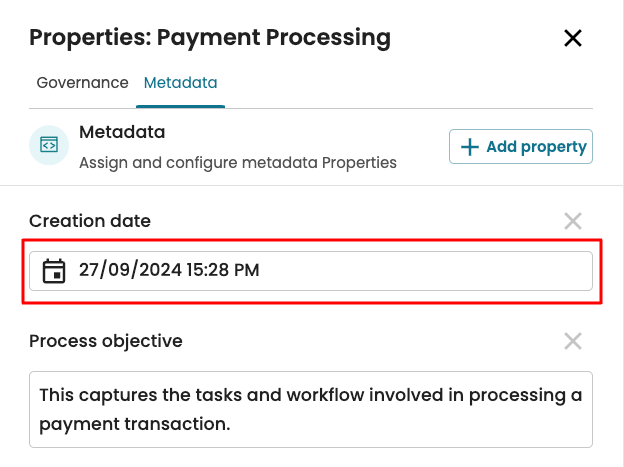Click the 'Add property' label text
This screenshot has height=467, width=624.
click(536, 147)
